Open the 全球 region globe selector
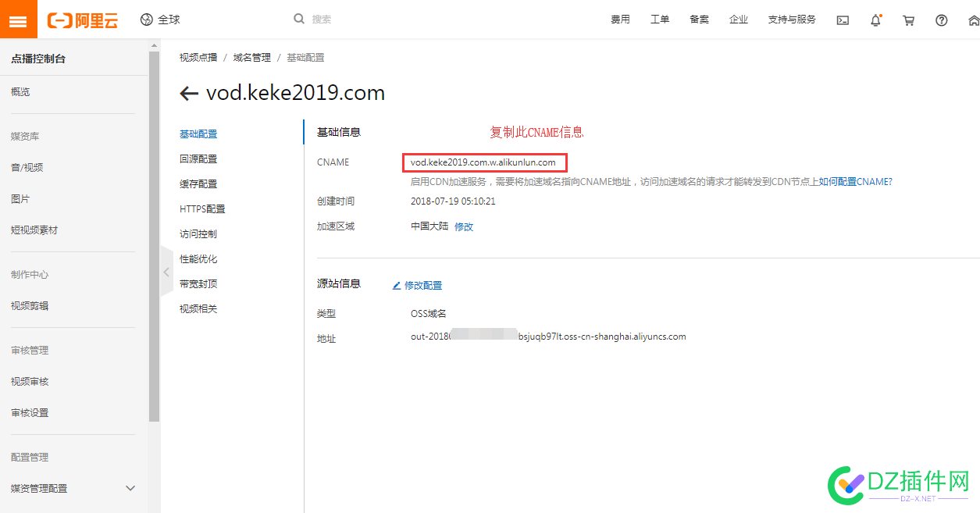This screenshot has height=513, width=980. pos(160,20)
